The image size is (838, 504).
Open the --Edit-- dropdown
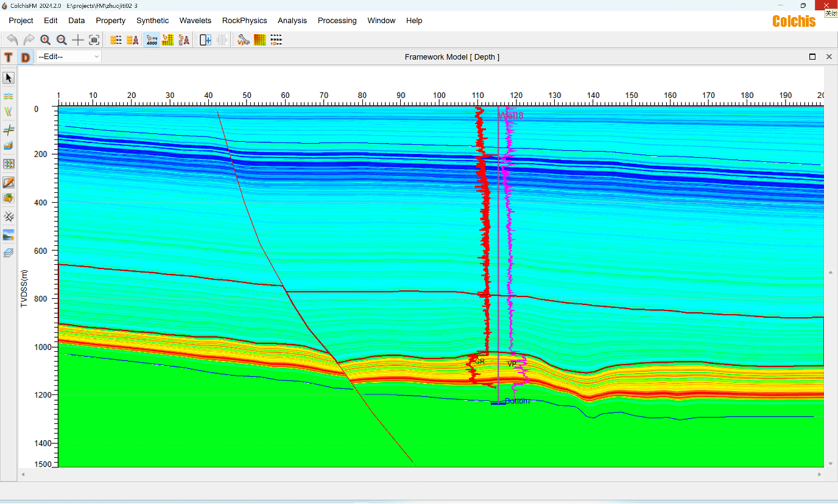[x=68, y=57]
